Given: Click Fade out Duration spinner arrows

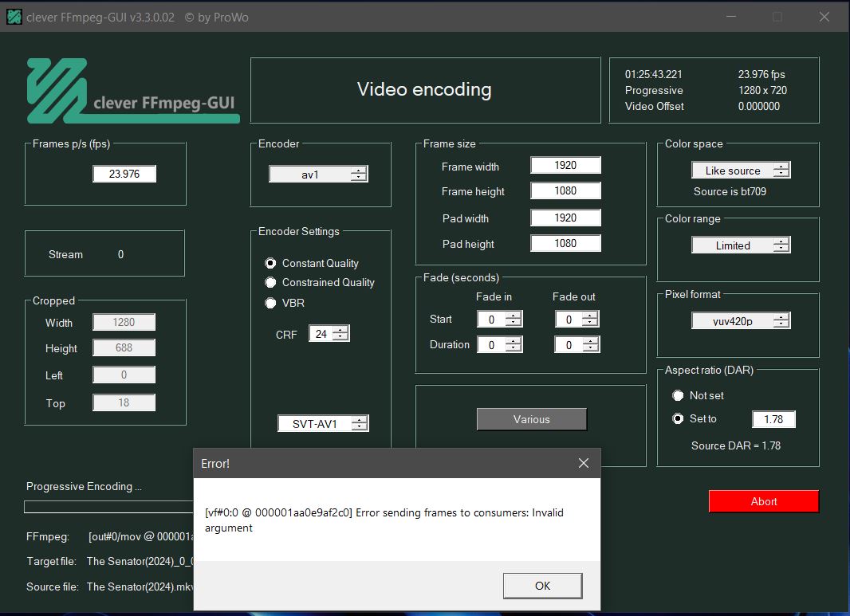Looking at the screenshot, I should (x=590, y=344).
